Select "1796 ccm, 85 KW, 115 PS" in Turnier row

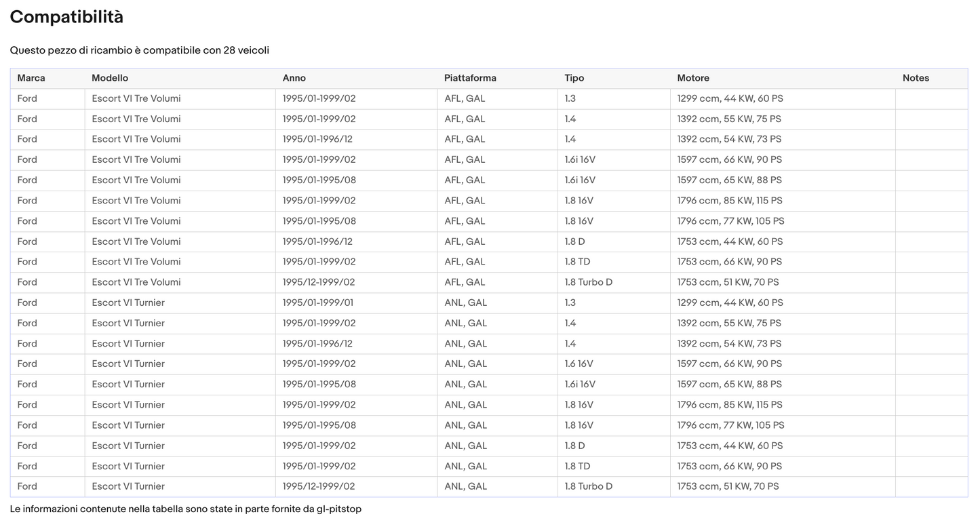tap(730, 404)
